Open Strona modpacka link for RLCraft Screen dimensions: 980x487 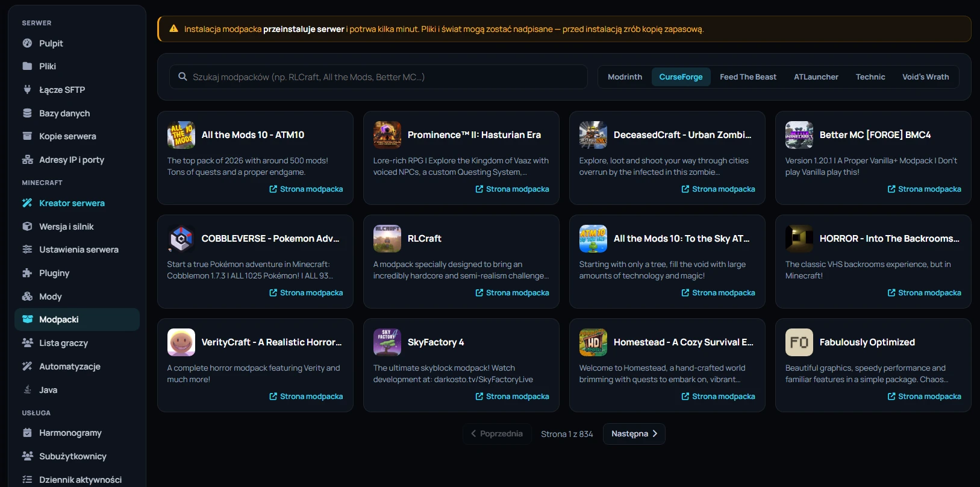tap(512, 293)
